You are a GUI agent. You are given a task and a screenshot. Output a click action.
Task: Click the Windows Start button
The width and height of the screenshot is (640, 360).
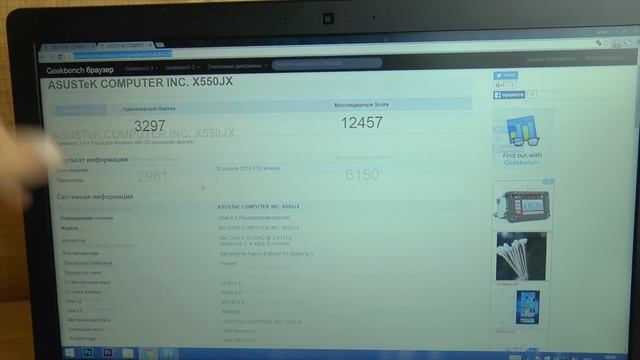click(69, 352)
